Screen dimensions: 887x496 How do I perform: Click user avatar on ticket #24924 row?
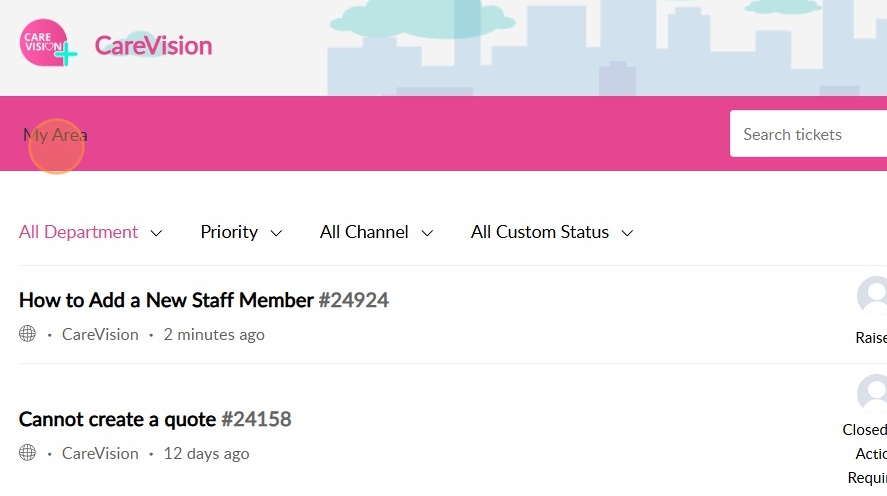tap(874, 296)
